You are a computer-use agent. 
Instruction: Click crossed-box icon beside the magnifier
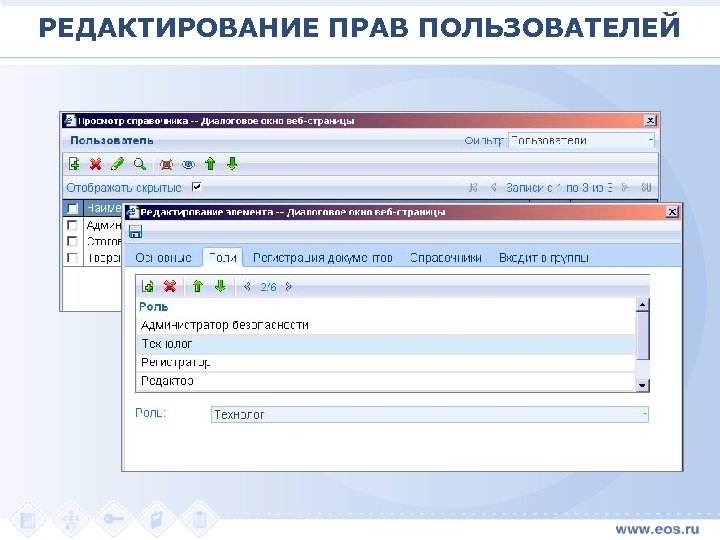166,164
